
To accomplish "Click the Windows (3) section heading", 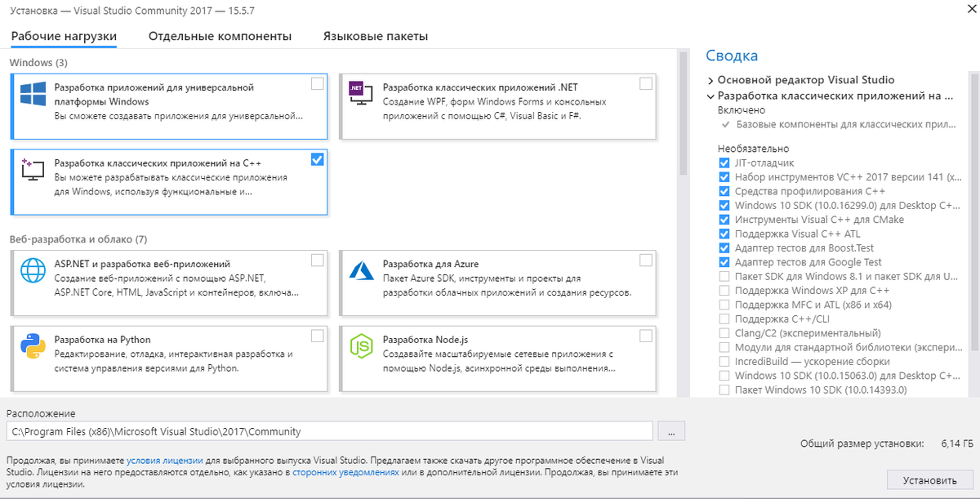I will (x=38, y=62).
